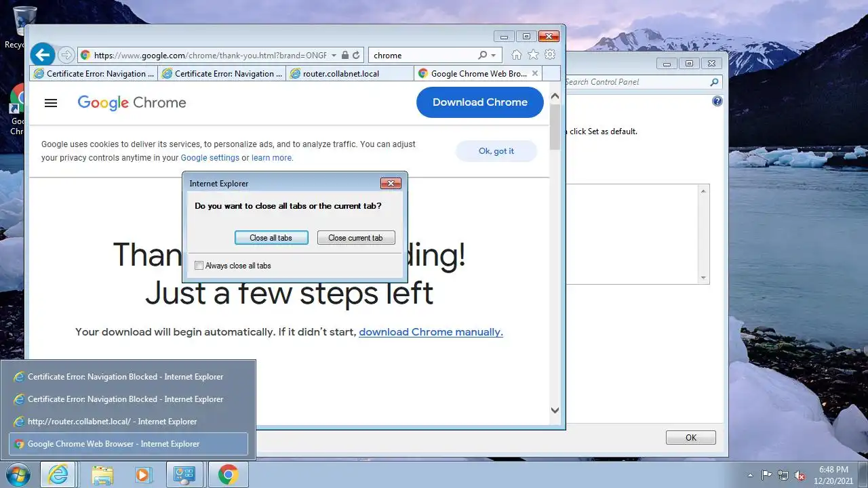Image resolution: width=868 pixels, height=488 pixels.
Task: Click the new tab button in IE
Action: click(552, 73)
